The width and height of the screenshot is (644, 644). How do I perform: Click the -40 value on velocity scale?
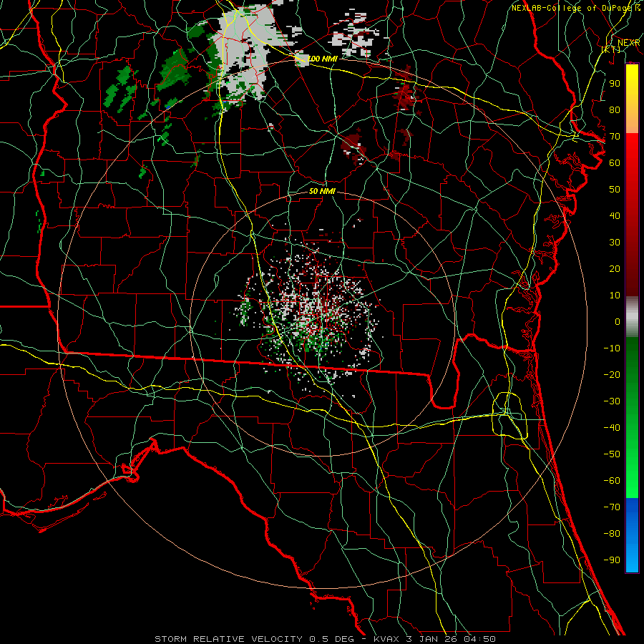click(612, 428)
